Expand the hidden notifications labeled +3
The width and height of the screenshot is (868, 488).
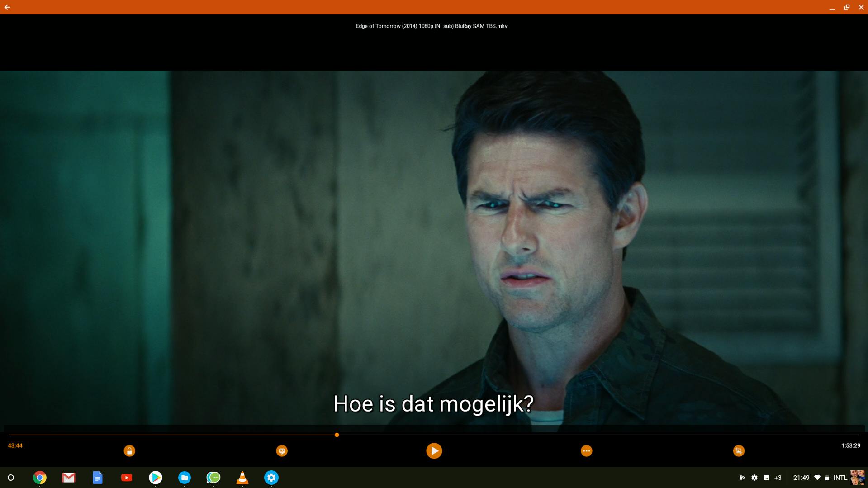coord(778,478)
